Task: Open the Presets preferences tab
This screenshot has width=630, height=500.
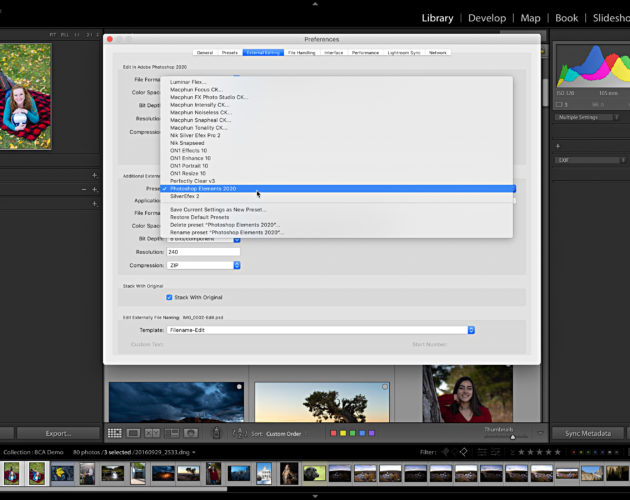Action: pos(230,53)
